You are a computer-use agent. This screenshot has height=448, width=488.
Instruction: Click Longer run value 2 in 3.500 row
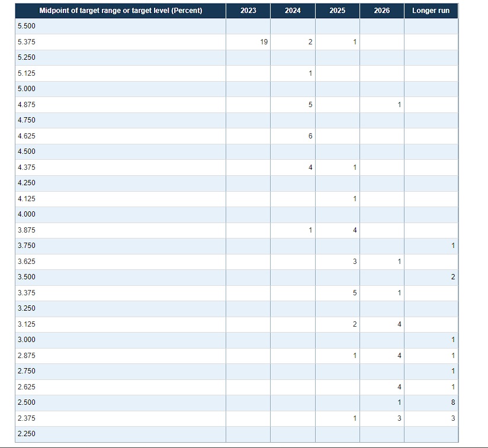coord(453,277)
